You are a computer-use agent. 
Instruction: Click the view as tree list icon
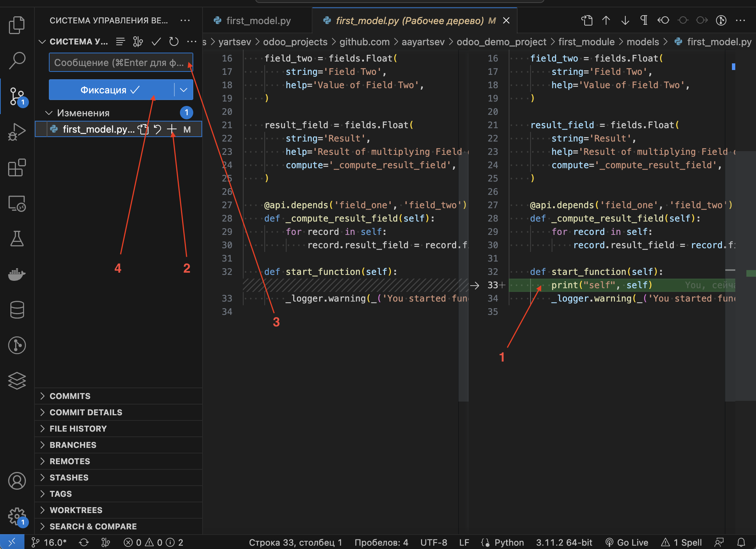(x=120, y=41)
